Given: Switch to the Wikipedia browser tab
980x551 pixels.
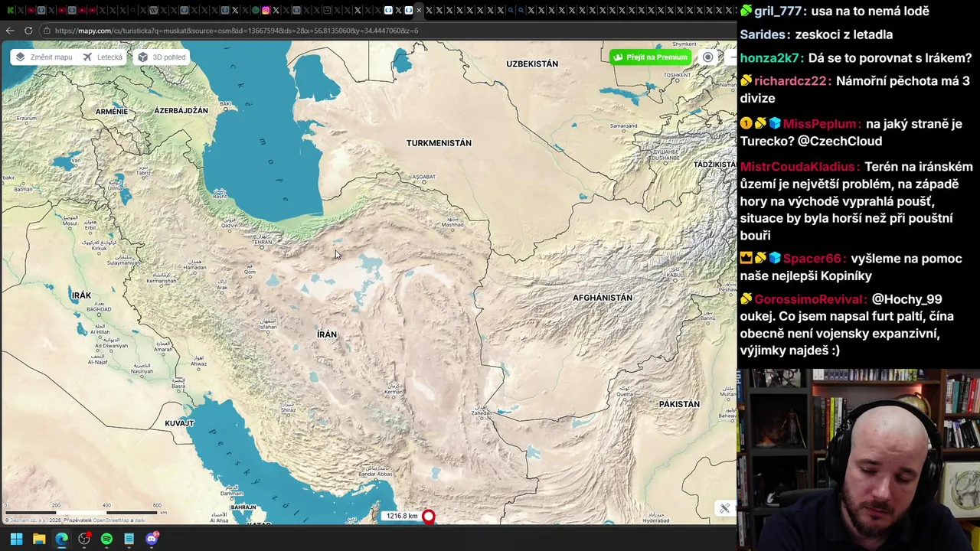Looking at the screenshot, I should pos(153,10).
